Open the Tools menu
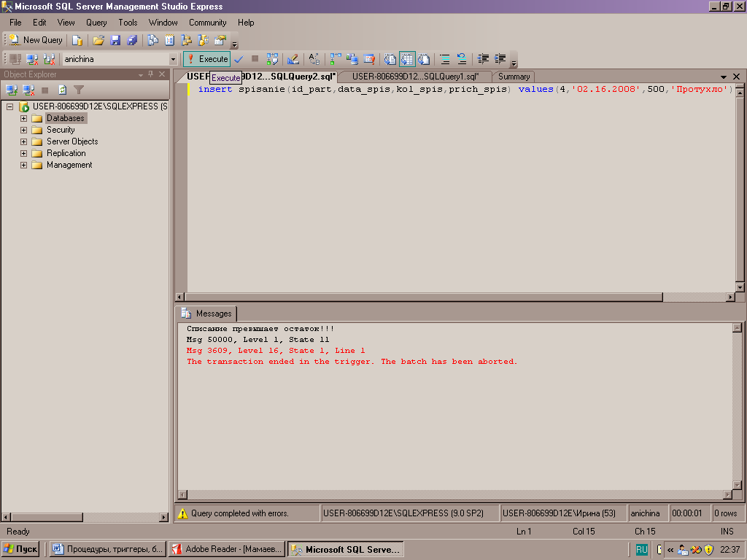Viewport: 747px width, 560px height. (x=128, y=23)
